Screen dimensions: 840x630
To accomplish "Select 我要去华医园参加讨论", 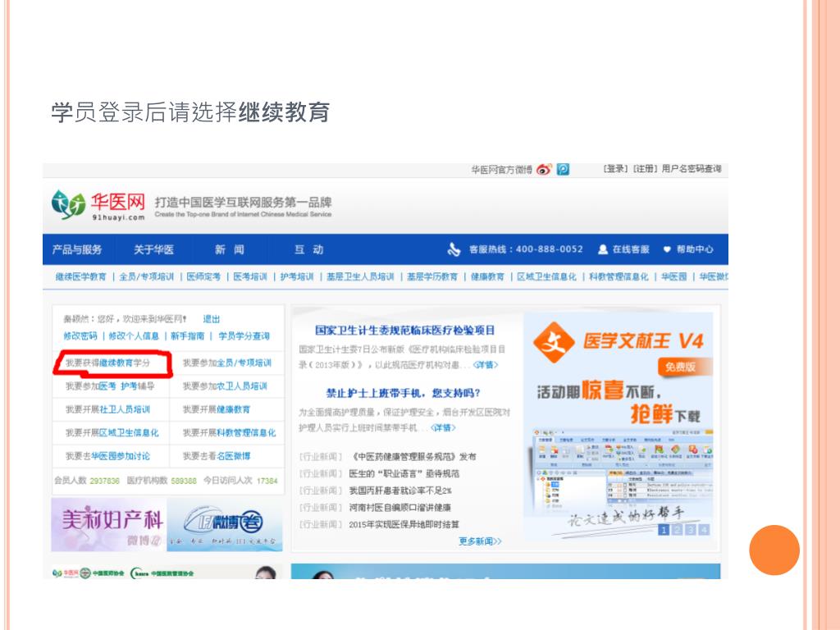I will pos(107,456).
